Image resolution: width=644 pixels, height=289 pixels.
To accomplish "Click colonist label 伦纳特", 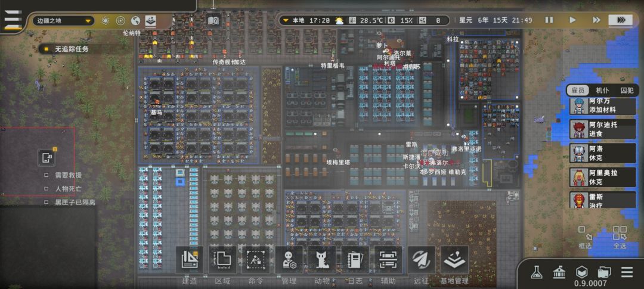I will pos(131,33).
